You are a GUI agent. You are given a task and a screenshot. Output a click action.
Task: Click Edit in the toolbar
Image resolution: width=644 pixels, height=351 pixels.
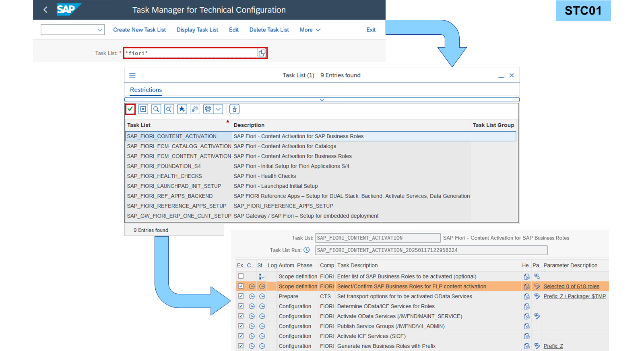234,30
